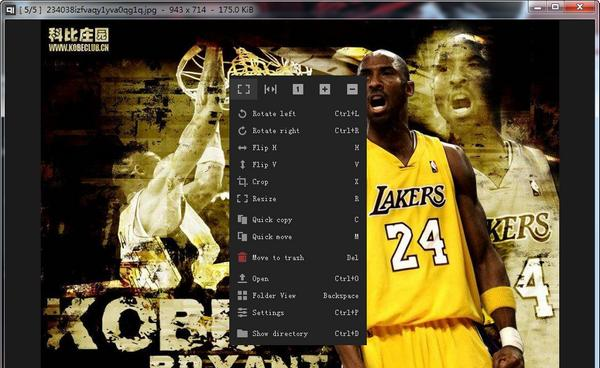Click the Crop tool icon
The height and width of the screenshot is (368, 600).
(x=242, y=182)
